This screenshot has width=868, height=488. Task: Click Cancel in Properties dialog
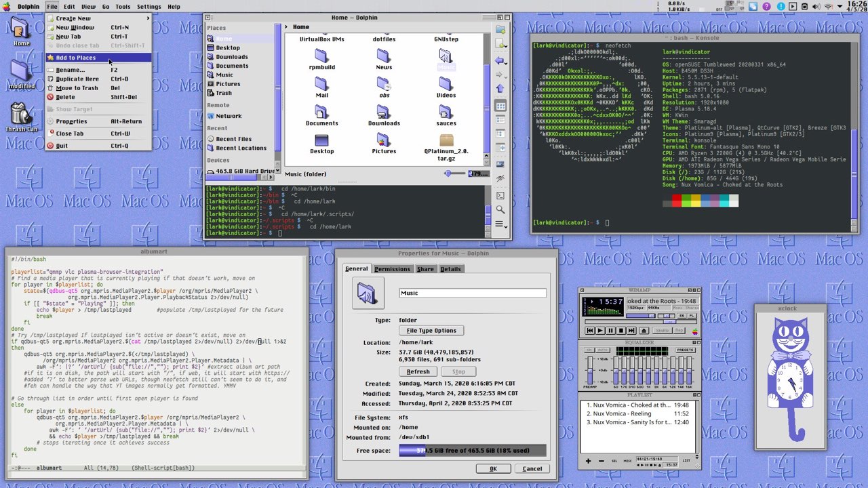pos(532,468)
